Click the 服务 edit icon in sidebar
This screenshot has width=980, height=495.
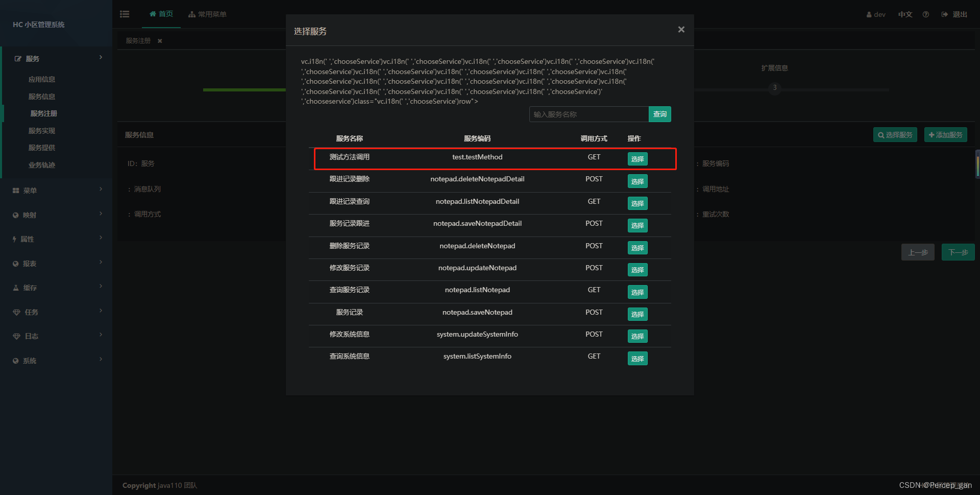pos(18,59)
